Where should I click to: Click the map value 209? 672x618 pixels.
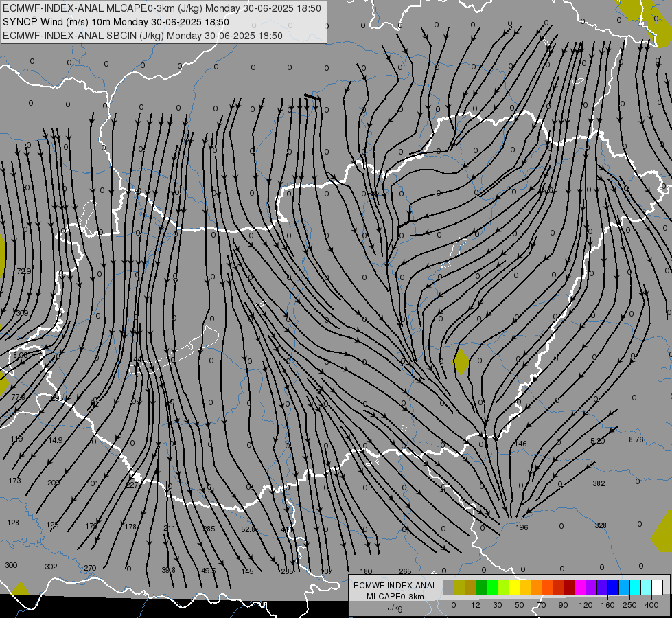point(53,483)
